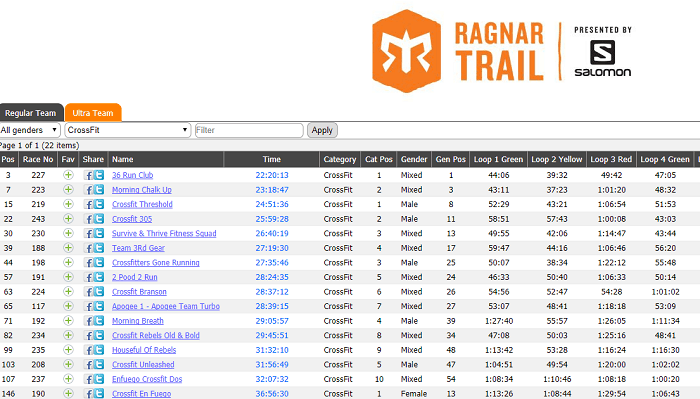
Task: Click the time 28:24:35 for 2 Pood 2 Run
Action: [x=272, y=277]
